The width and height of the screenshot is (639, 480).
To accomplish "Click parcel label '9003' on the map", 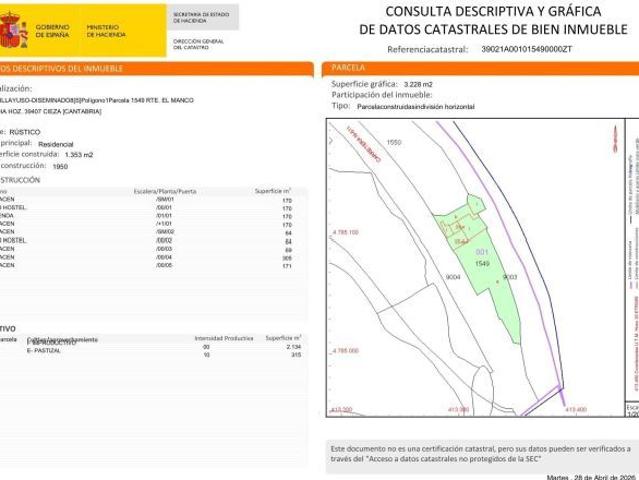I will click(510, 277).
